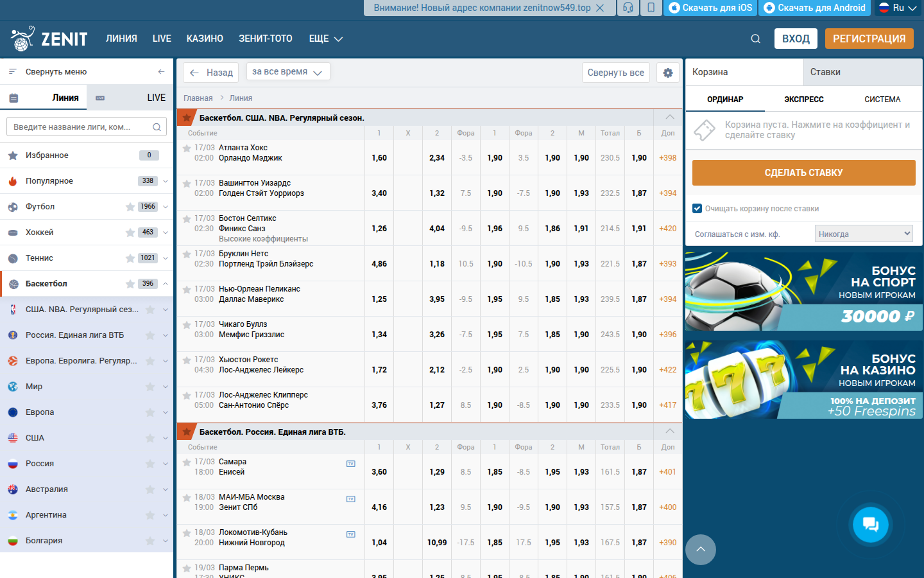Open the settings gear icon
The image size is (924, 578).
point(668,73)
